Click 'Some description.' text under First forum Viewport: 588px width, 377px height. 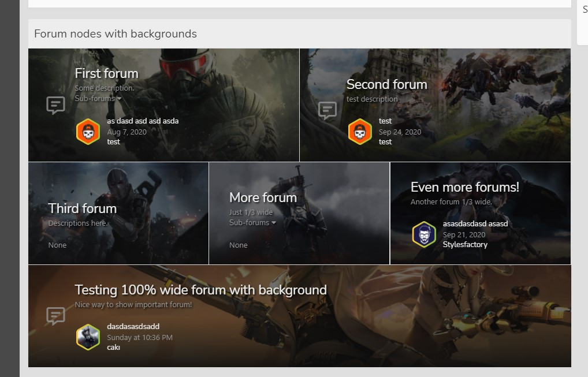click(104, 88)
